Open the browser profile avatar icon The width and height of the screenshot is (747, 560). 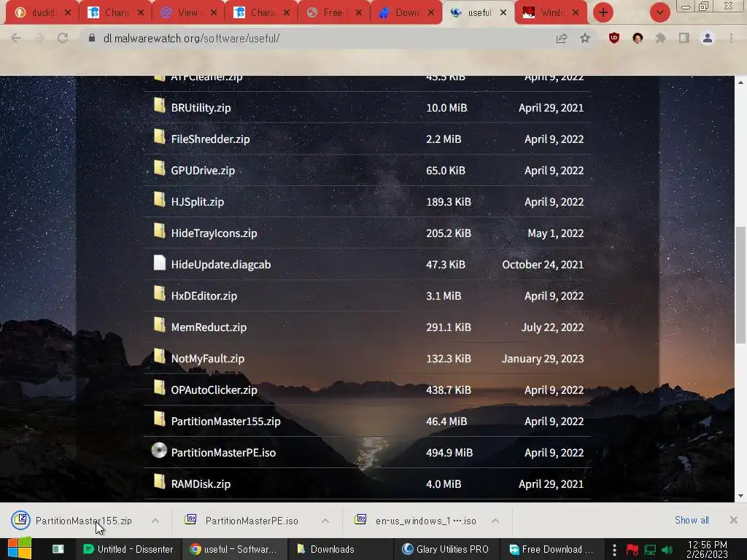point(708,38)
